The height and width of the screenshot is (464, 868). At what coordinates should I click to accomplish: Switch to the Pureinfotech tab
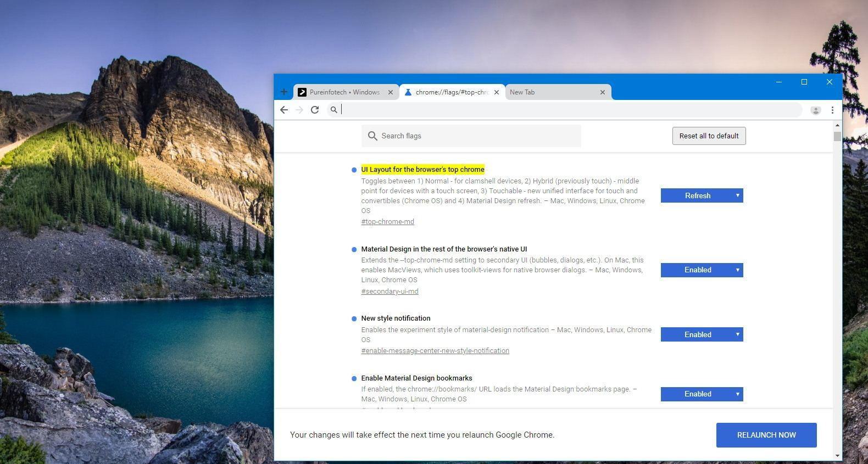point(344,92)
